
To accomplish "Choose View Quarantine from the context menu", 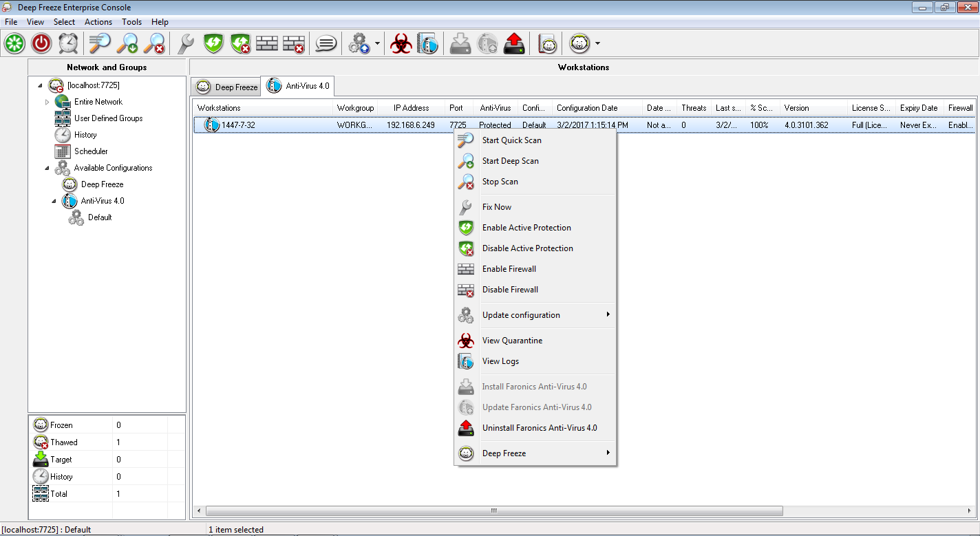I will 535,341.
